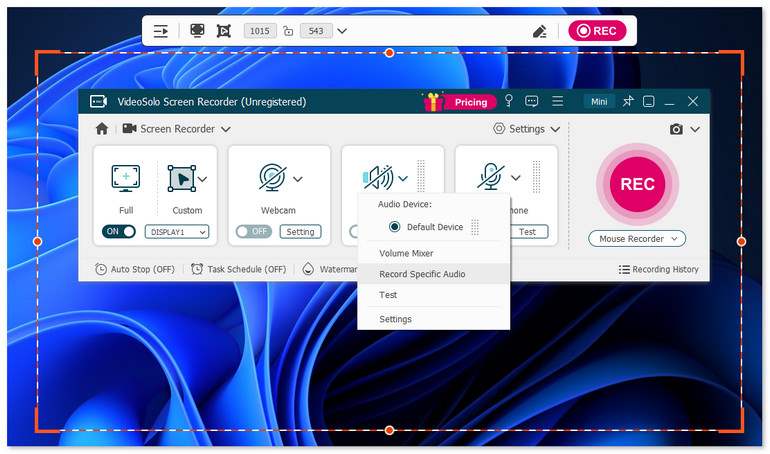Click the Webcam icon
The width and height of the screenshot is (770, 454).
tap(273, 177)
